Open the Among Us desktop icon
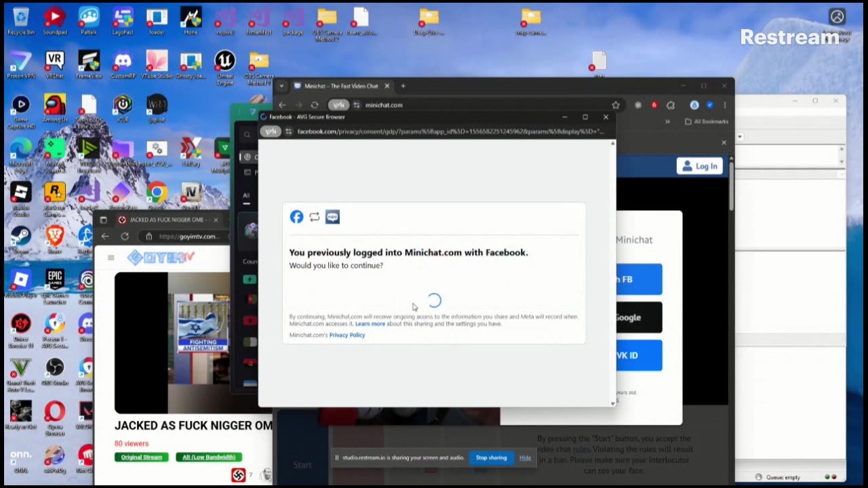The width and height of the screenshot is (868, 488). (x=55, y=108)
